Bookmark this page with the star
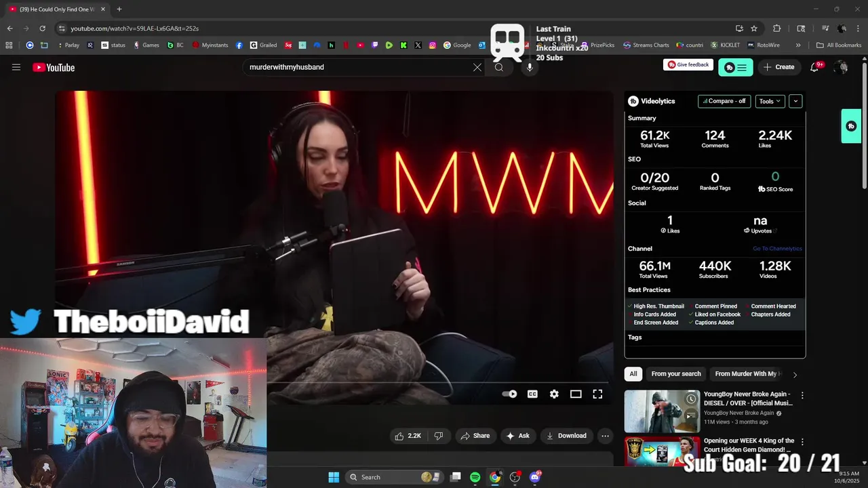This screenshot has height=488, width=868. point(754,28)
